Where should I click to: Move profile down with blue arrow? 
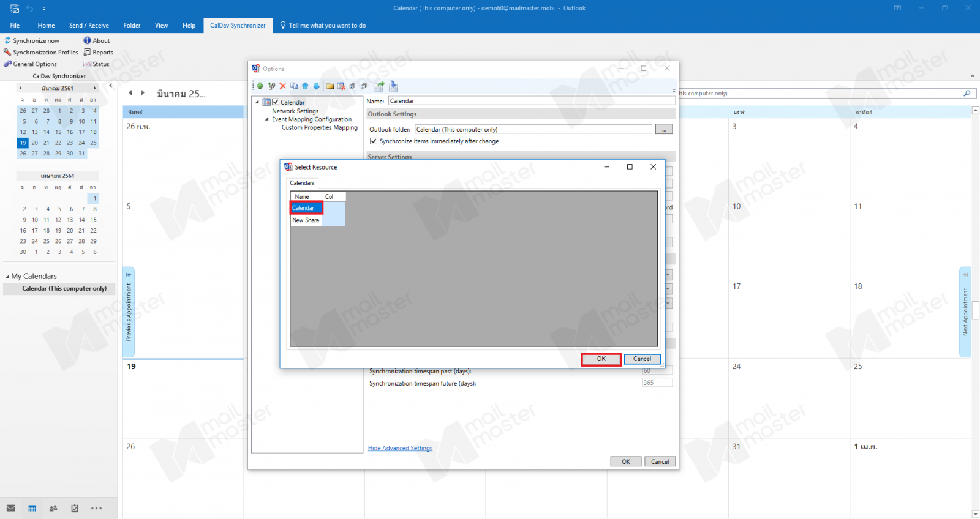click(317, 86)
